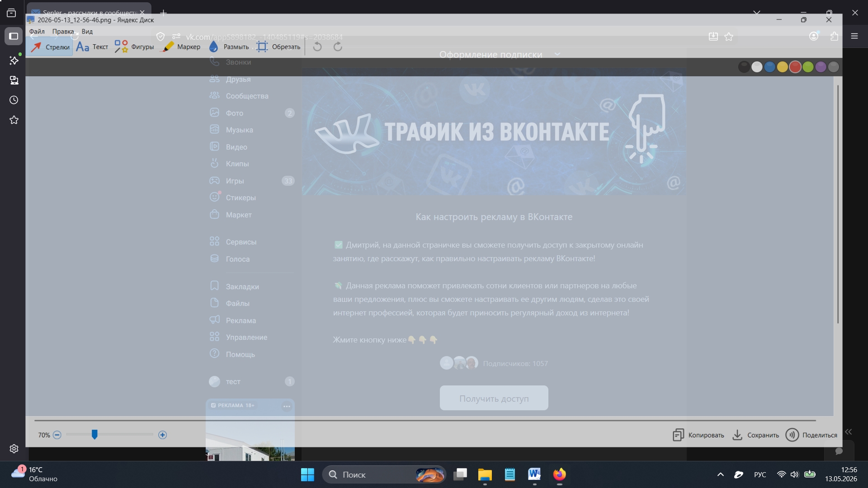Viewport: 868px width, 488px height.
Task: Open the Windows Start menu
Action: pos(307,474)
